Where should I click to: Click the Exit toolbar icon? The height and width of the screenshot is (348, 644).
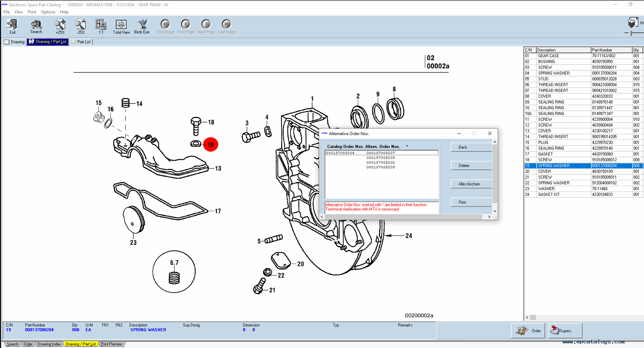[x=12, y=26]
